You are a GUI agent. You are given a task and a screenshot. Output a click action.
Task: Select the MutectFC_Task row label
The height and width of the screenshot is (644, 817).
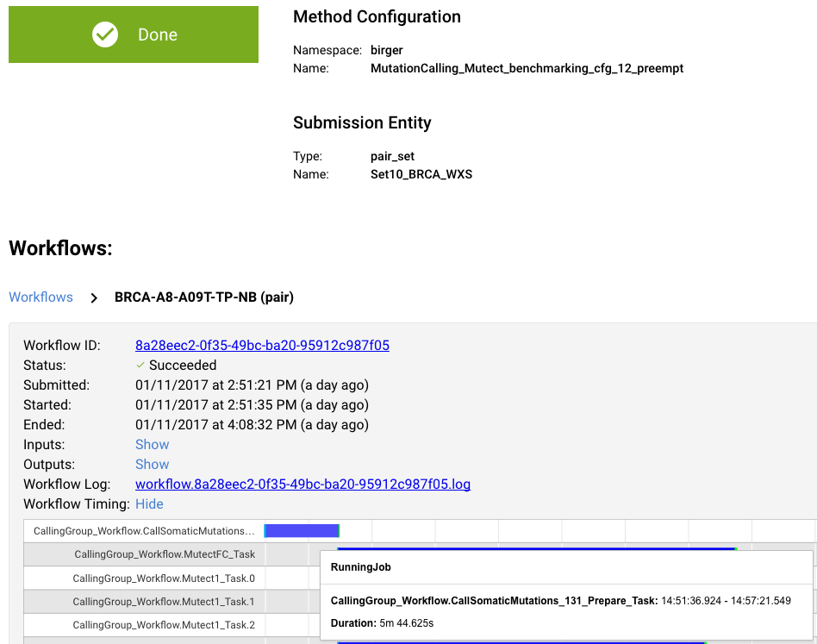(x=165, y=554)
